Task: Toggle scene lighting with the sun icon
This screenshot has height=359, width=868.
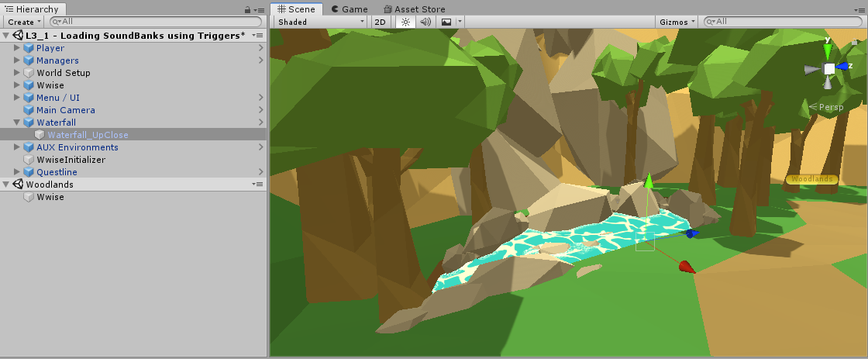Action: click(405, 22)
